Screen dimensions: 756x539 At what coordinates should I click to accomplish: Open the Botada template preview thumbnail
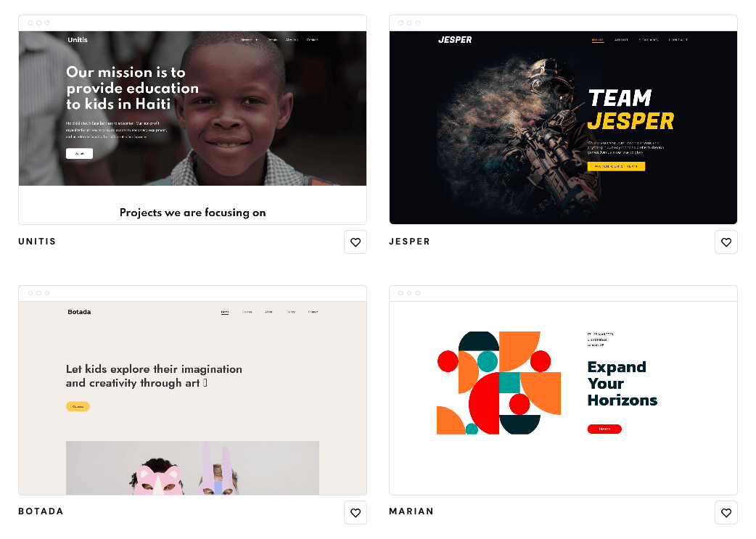click(192, 390)
